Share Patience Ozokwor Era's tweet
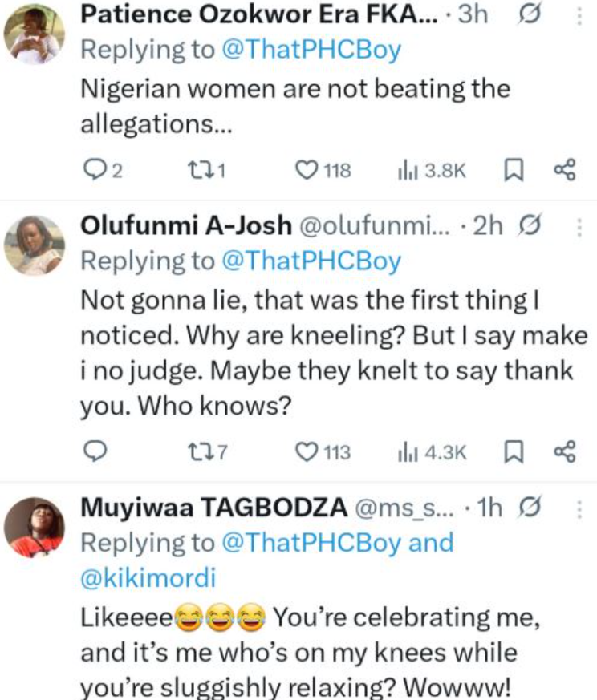597x700 pixels. 566,169
